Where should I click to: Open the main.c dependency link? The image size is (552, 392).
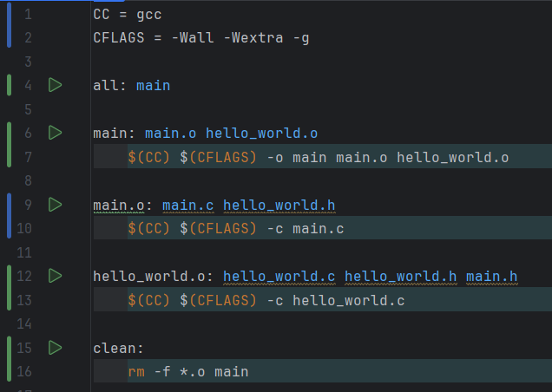coord(187,206)
